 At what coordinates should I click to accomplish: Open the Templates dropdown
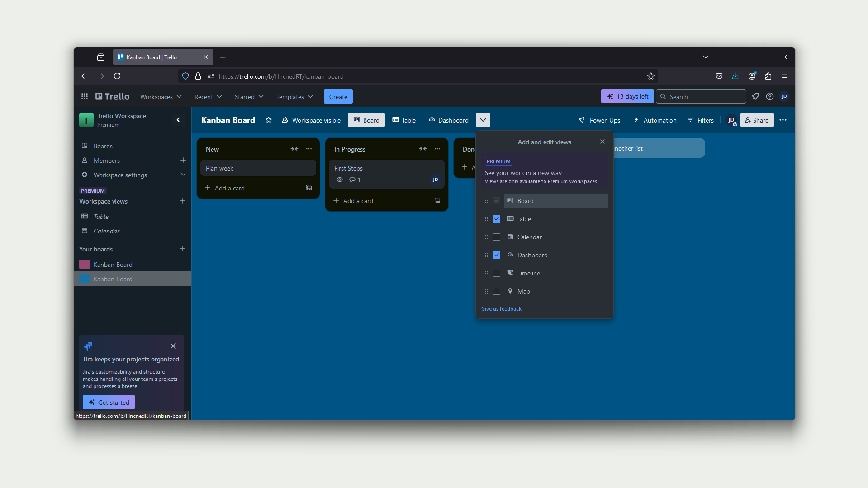pos(294,97)
